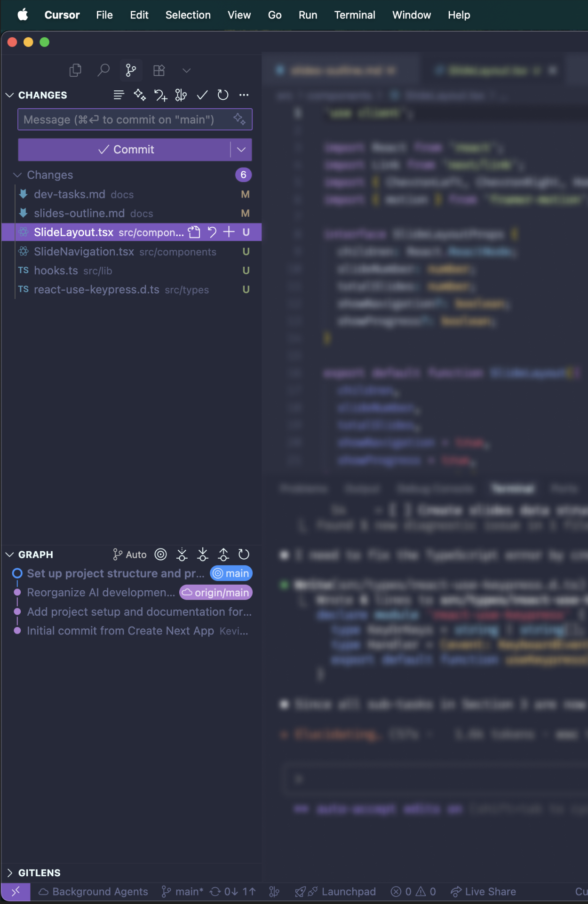Click Live Share in status bar

point(483,892)
